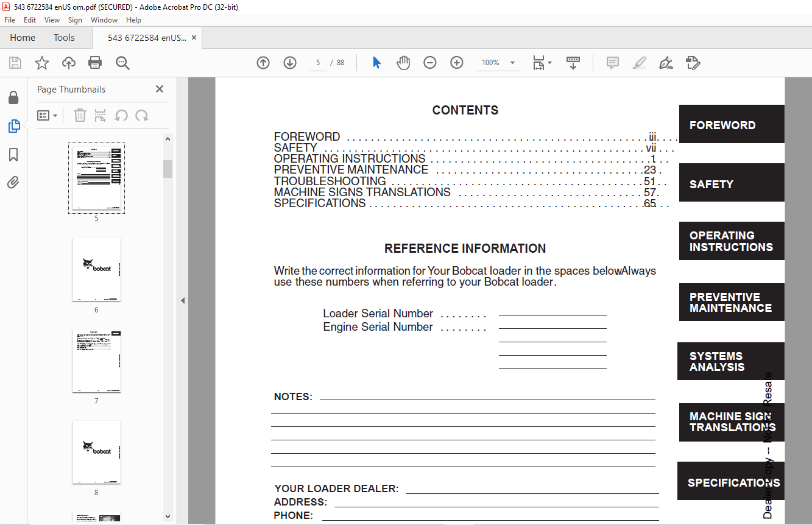The height and width of the screenshot is (525, 812).
Task: Select page 8 thumbnail
Action: point(96,452)
